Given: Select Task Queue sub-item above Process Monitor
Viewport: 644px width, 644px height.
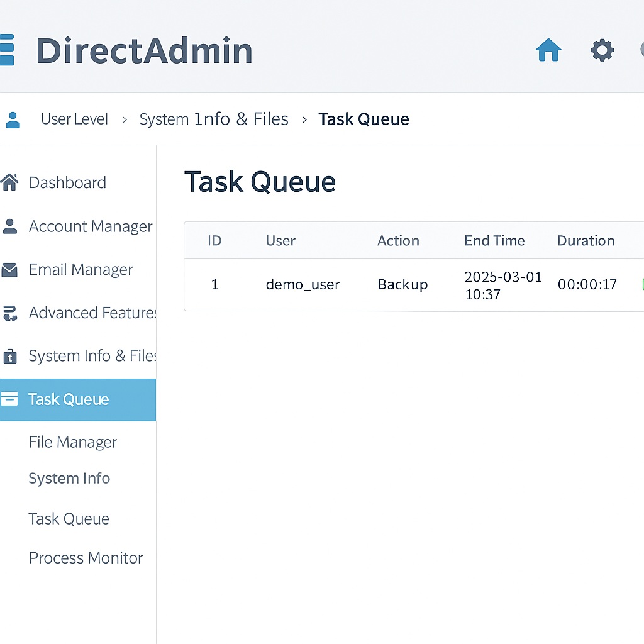Looking at the screenshot, I should click(x=69, y=519).
